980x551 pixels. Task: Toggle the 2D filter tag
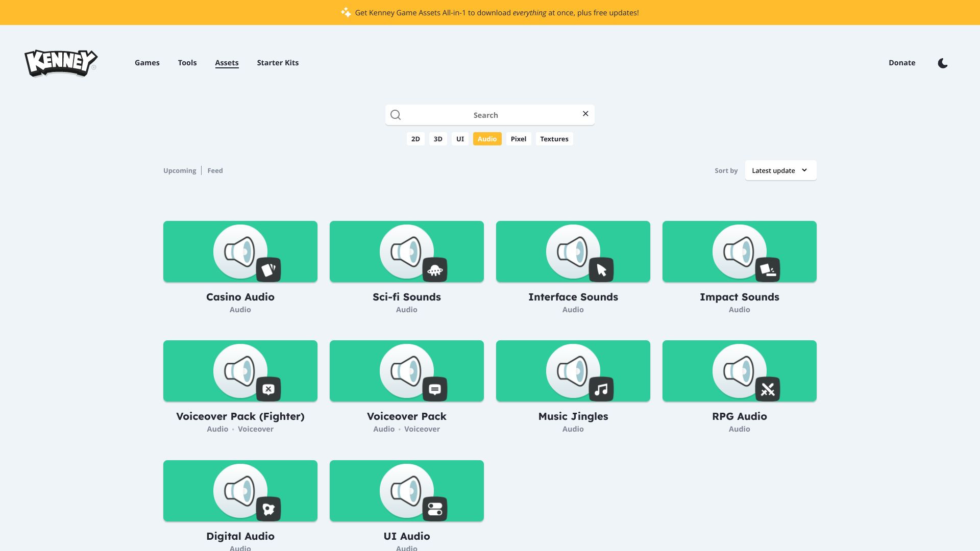tap(415, 139)
